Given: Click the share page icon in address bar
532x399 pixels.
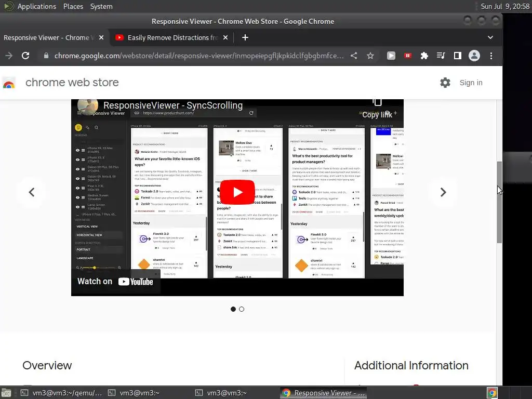Looking at the screenshot, I should [x=354, y=56].
